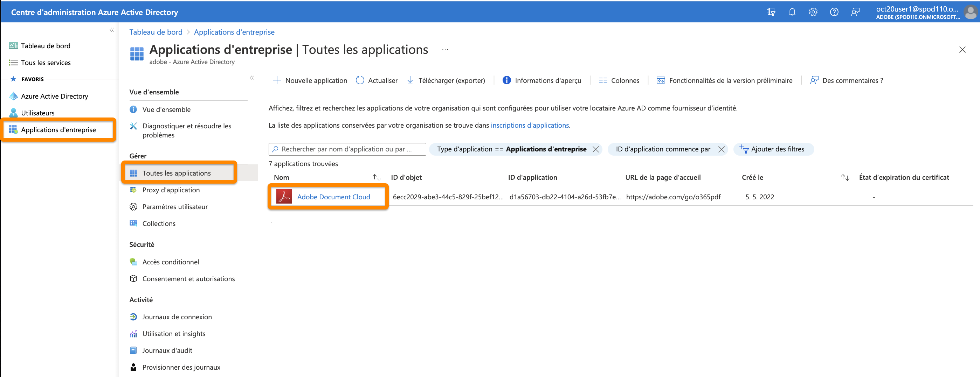The height and width of the screenshot is (377, 980).
Task: Open the Azure notifications bell icon
Action: (792, 12)
